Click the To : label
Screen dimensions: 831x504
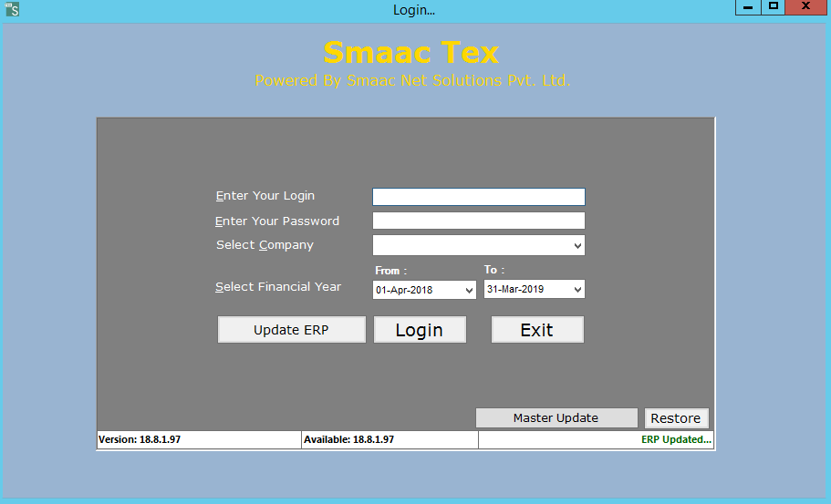click(493, 270)
